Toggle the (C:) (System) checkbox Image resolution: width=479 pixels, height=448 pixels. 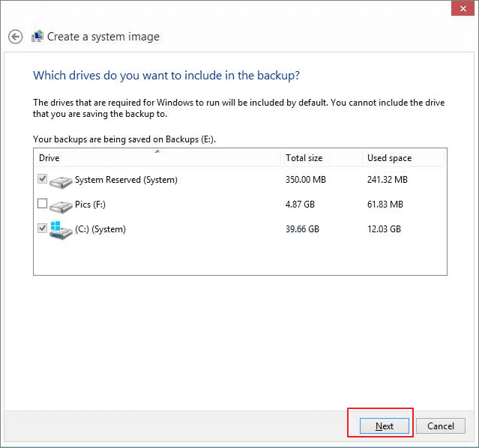[x=42, y=228]
